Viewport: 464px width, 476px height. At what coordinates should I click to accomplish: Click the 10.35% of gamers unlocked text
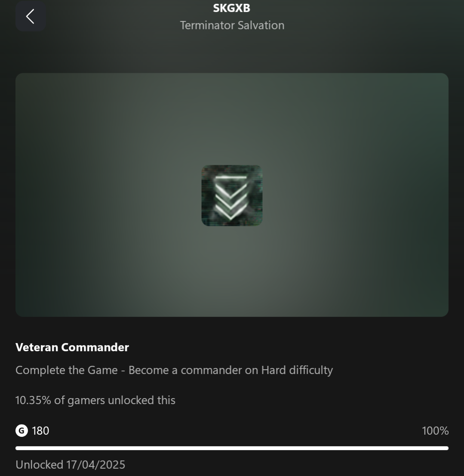pos(95,400)
